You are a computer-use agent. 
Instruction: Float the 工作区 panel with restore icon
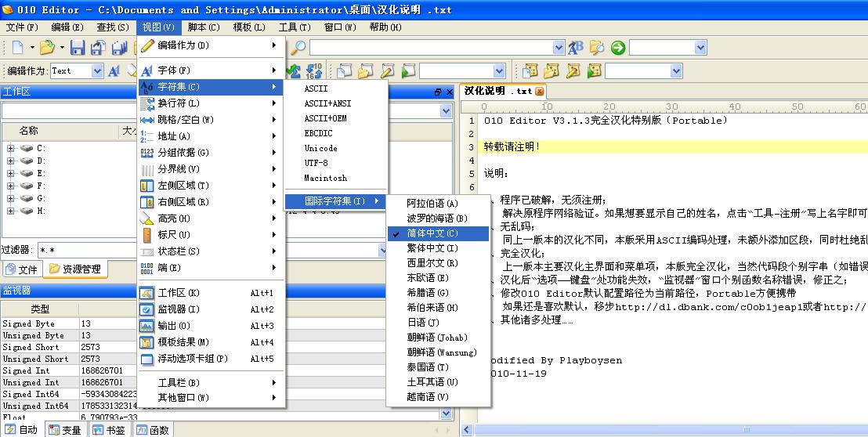coord(438,92)
